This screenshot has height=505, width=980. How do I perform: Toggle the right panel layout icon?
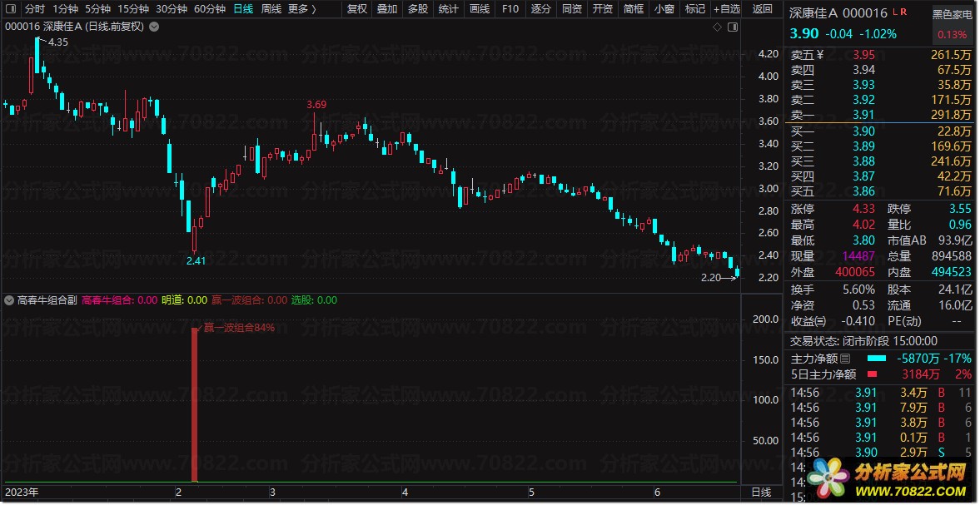tap(733, 27)
